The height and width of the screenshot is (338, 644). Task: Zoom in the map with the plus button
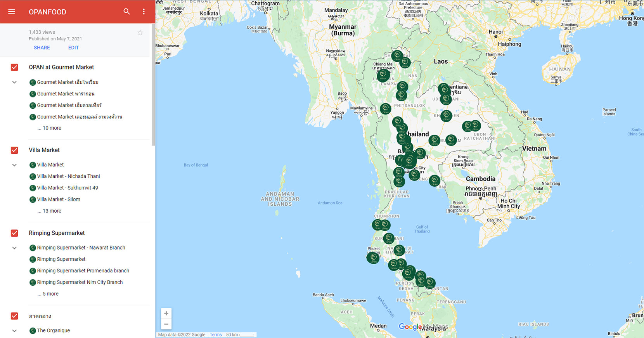point(166,314)
